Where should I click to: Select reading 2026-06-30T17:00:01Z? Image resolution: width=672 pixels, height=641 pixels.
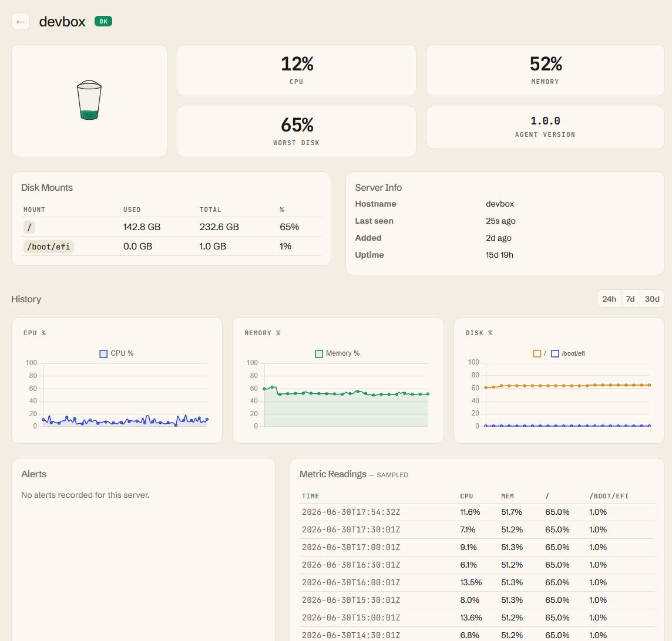(478, 547)
